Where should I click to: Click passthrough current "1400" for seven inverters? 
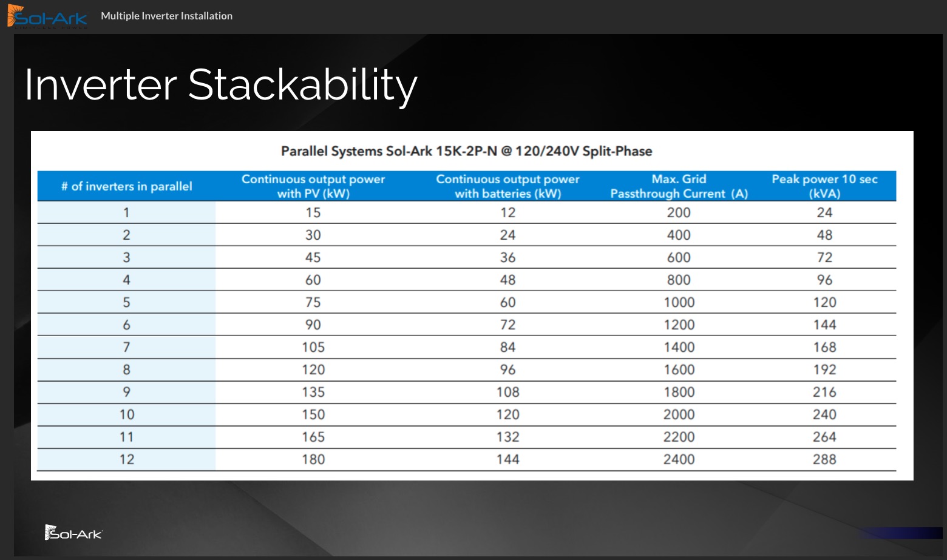pos(679,347)
